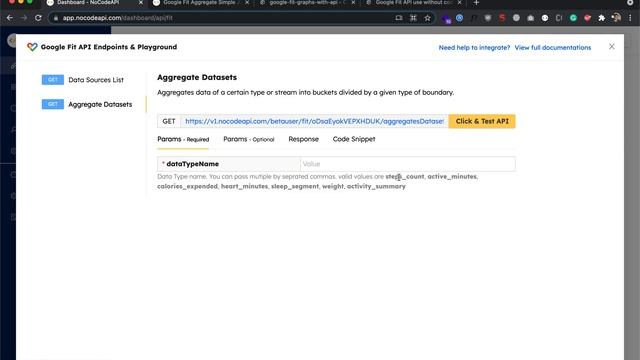Reload the page with the refresh icon

38,18
